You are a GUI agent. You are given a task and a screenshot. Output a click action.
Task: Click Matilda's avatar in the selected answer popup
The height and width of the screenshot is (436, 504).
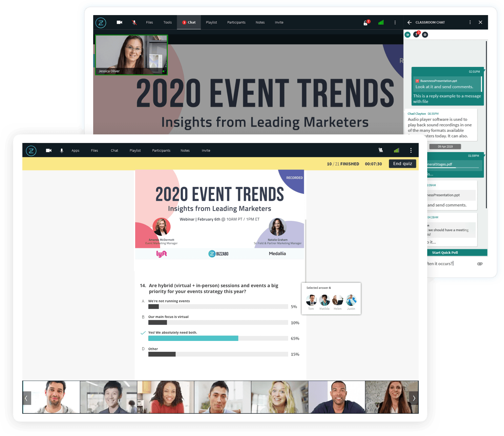[x=325, y=300]
